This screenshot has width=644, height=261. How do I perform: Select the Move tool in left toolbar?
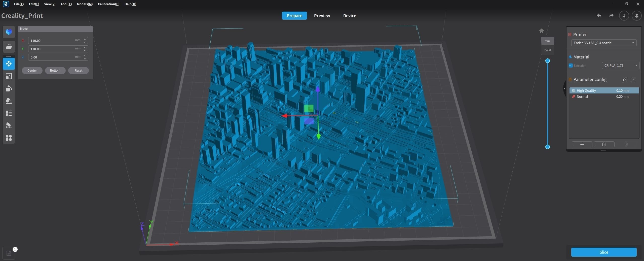[x=9, y=64]
